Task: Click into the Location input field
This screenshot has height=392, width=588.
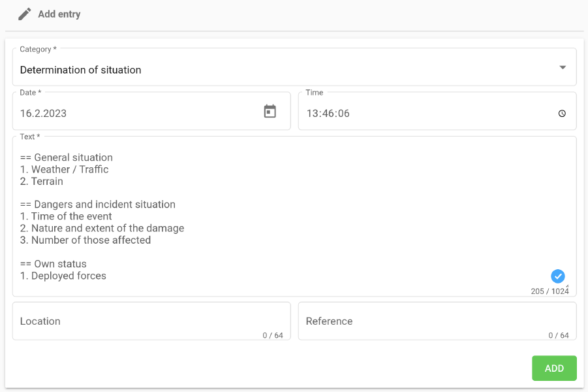Action: [x=150, y=321]
